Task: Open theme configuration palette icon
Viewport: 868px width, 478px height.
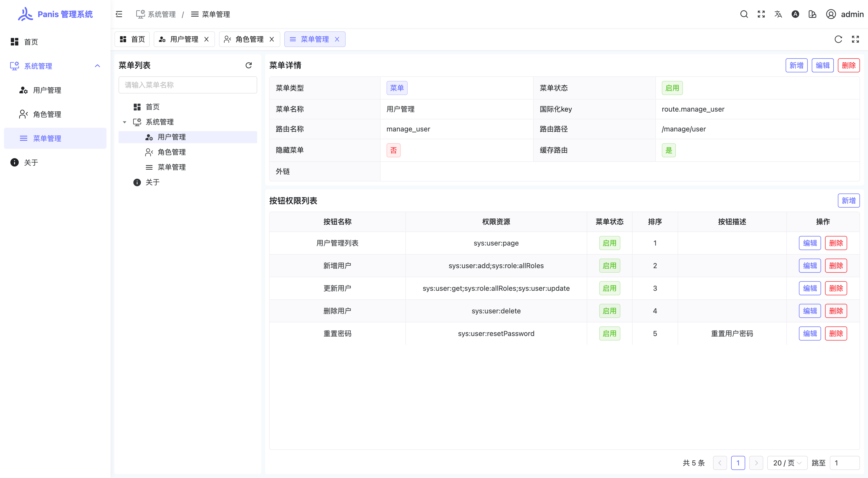Action: (812, 14)
